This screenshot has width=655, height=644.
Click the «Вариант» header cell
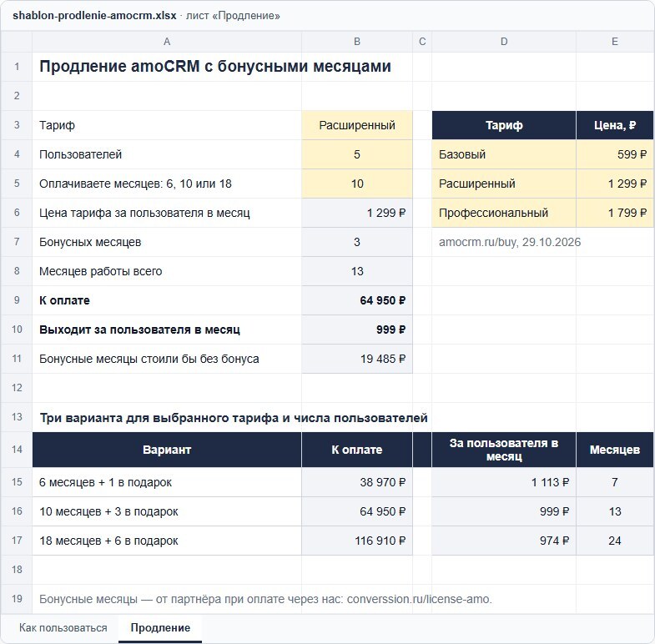[167, 450]
